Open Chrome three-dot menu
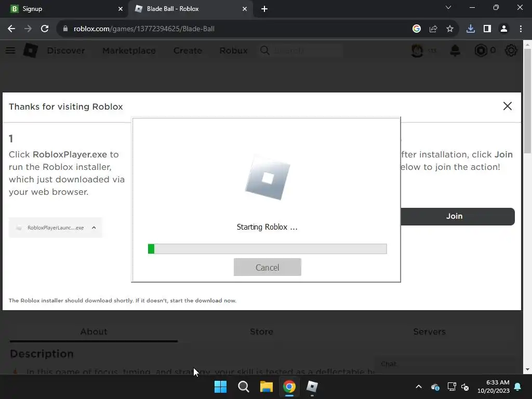532x399 pixels. (x=521, y=29)
